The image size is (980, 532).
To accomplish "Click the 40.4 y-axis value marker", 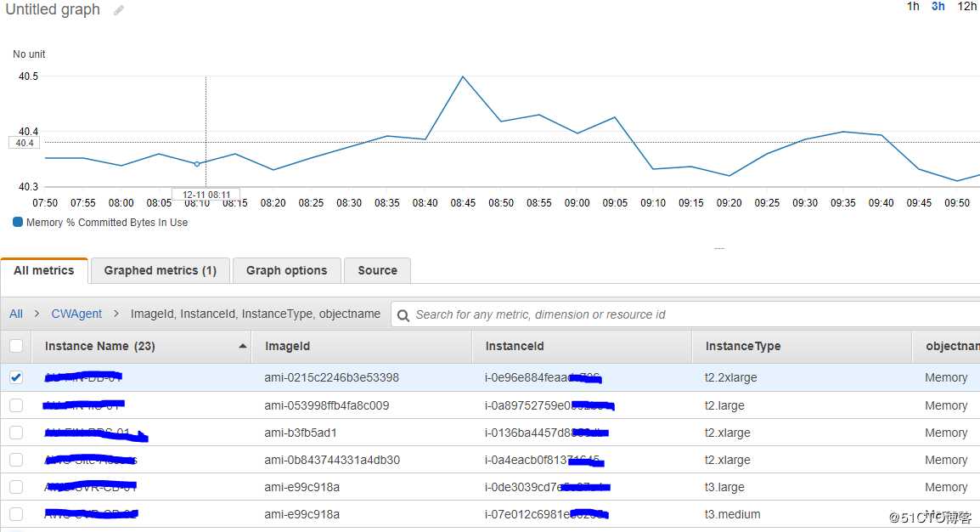I will coord(25,143).
